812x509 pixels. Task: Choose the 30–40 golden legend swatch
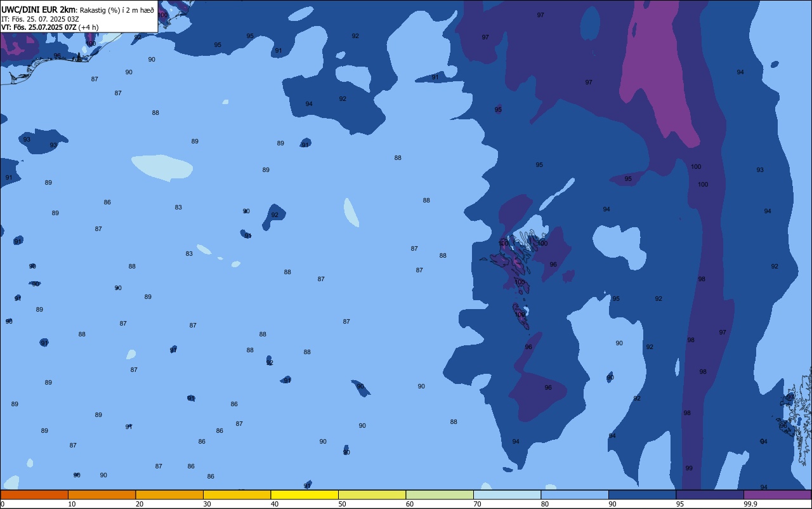point(237,494)
